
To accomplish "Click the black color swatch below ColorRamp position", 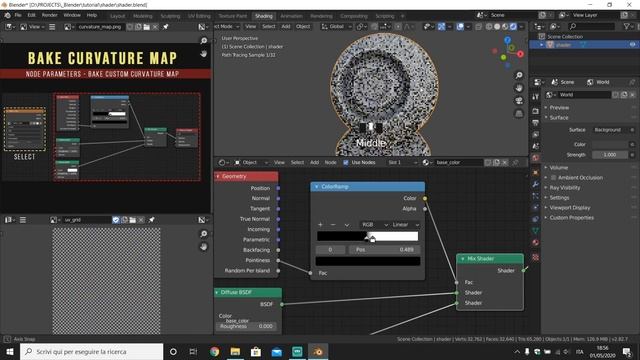I will tap(368, 261).
